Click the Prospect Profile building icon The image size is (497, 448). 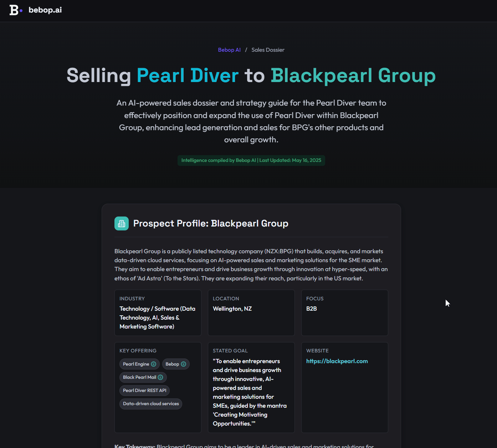pyautogui.click(x=122, y=224)
